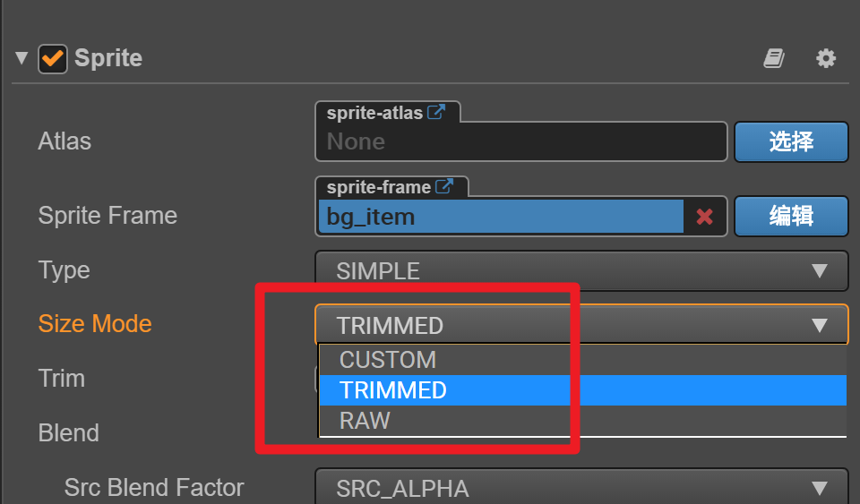Screen dimensions: 860x504
Task: Open the Type dropdown showing SIMPLE
Action: [580, 271]
